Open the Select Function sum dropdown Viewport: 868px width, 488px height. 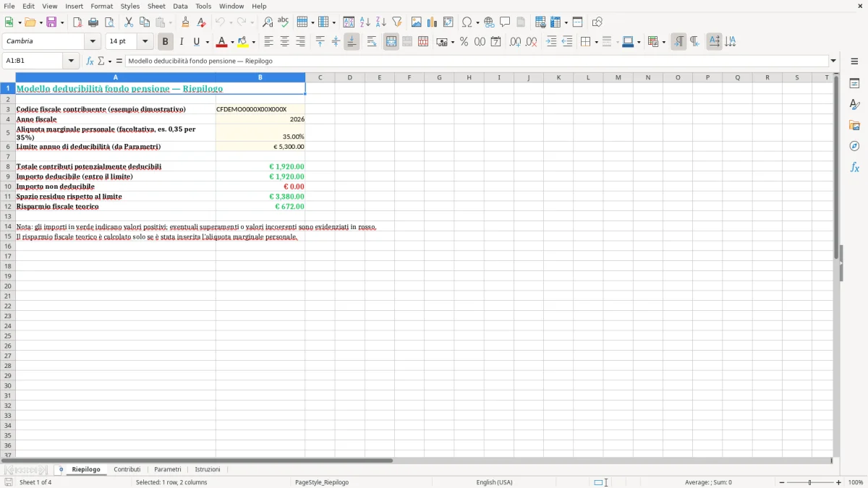click(x=109, y=61)
